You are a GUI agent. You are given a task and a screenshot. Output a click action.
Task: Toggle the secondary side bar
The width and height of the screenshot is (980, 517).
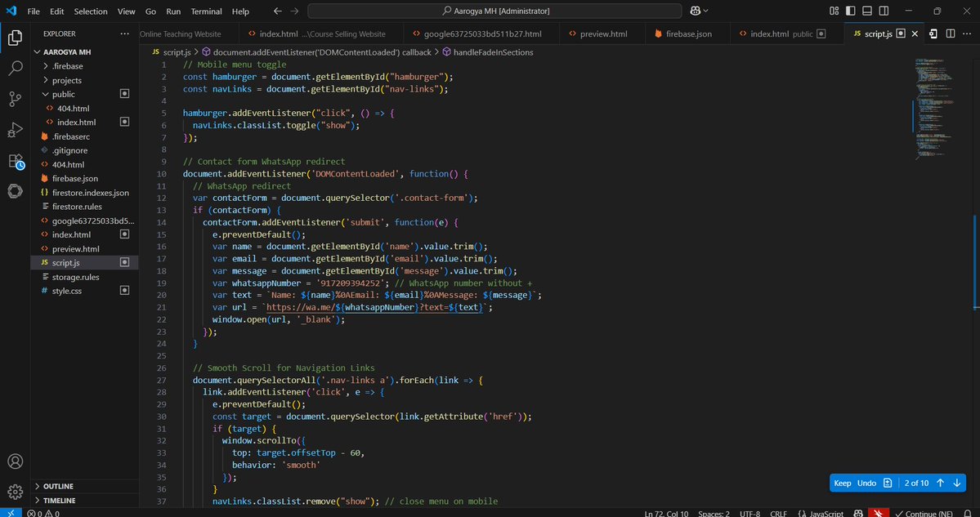(884, 10)
